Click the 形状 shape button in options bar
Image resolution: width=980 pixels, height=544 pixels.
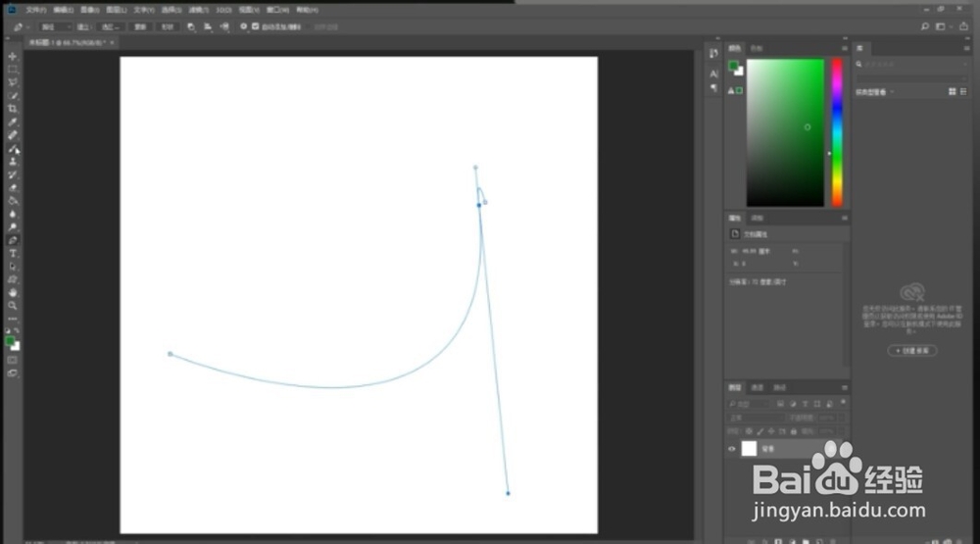tap(168, 26)
